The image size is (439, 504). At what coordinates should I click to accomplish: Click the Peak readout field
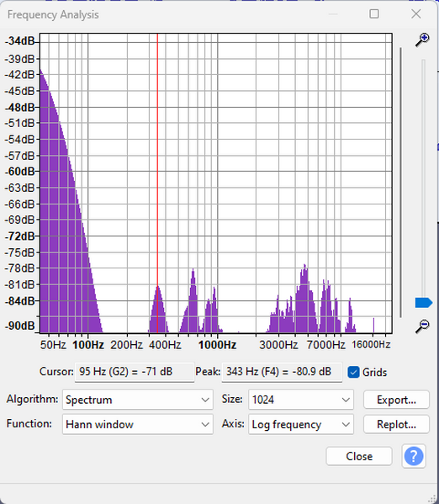click(x=282, y=372)
